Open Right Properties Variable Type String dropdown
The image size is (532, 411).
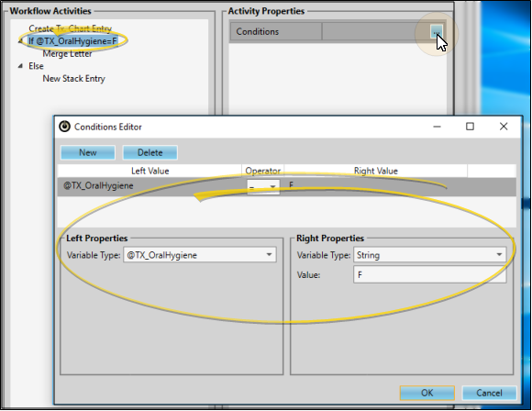430,255
